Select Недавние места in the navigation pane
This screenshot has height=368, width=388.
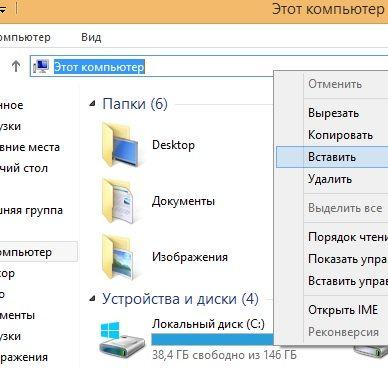click(x=30, y=147)
